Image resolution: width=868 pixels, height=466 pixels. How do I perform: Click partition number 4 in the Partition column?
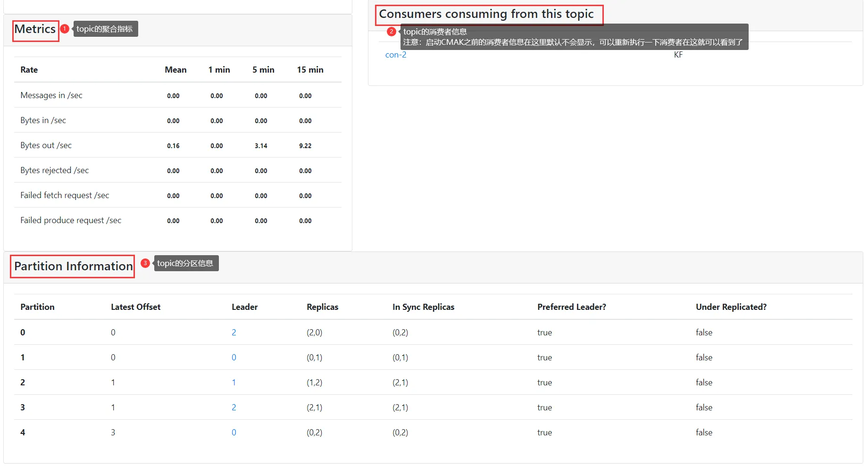23,433
